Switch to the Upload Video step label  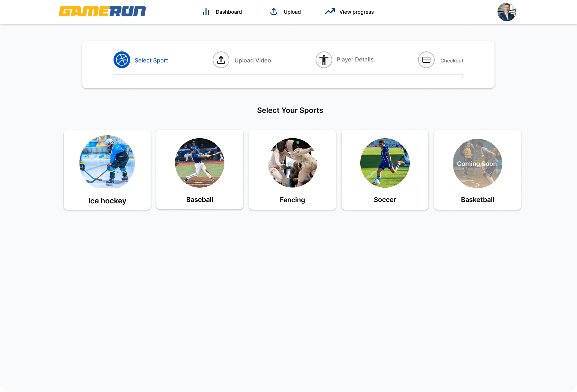click(x=253, y=60)
